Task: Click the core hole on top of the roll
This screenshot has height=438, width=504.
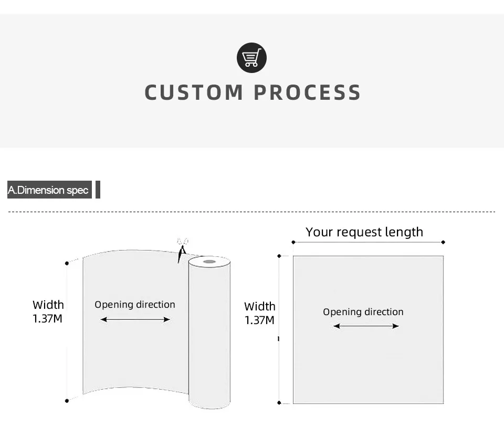Action: pos(209,261)
